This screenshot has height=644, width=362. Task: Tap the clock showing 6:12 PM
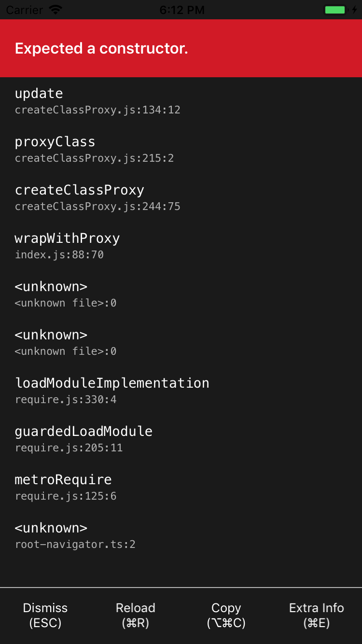[x=182, y=9]
